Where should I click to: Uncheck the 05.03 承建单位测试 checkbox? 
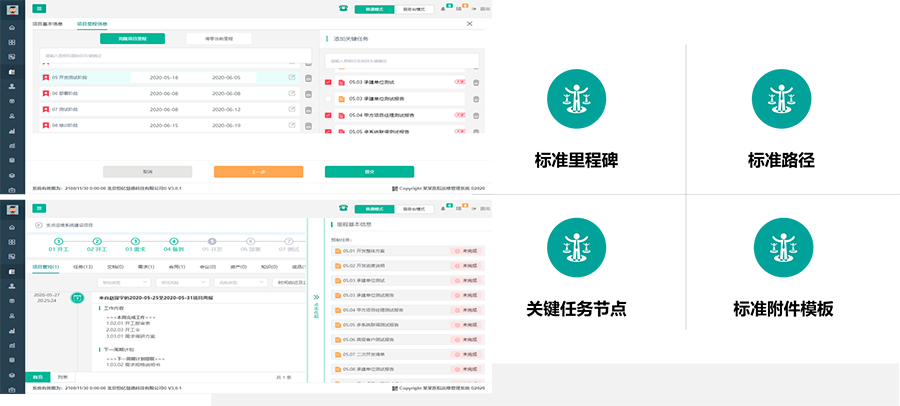(328, 82)
